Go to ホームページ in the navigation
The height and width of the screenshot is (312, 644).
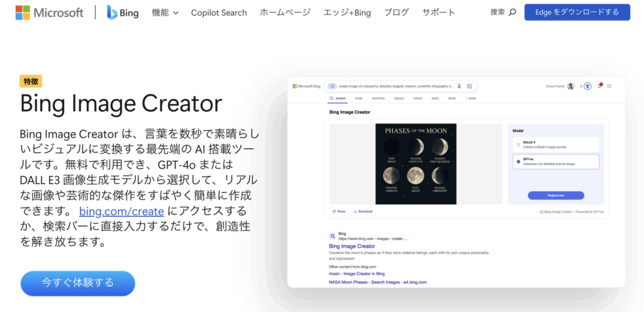pyautogui.click(x=285, y=13)
